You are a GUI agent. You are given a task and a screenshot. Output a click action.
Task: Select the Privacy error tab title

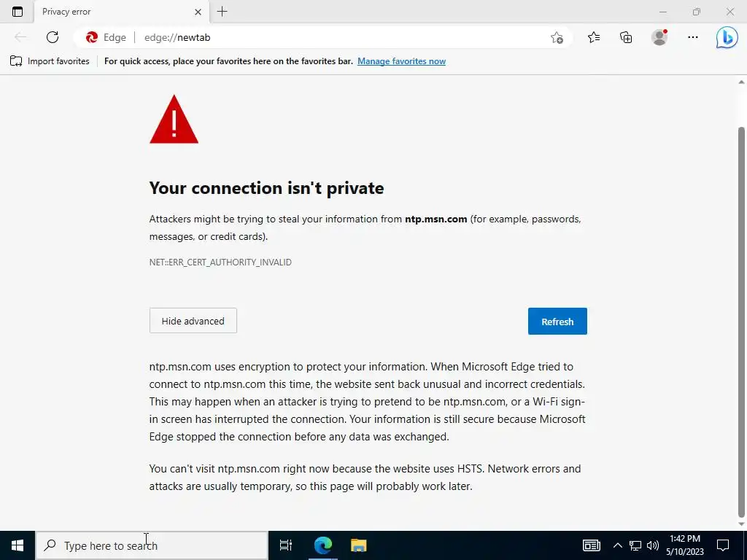click(66, 12)
